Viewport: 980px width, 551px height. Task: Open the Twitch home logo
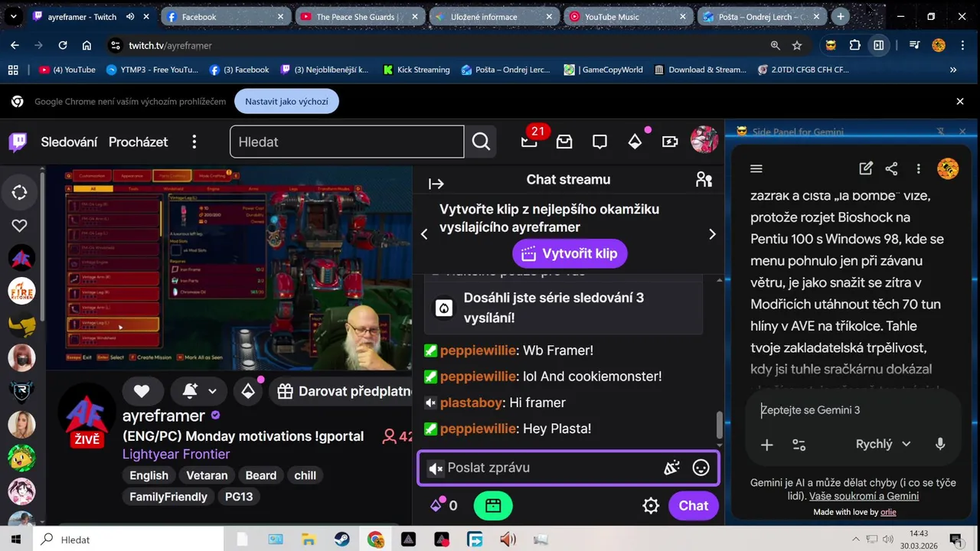(18, 142)
